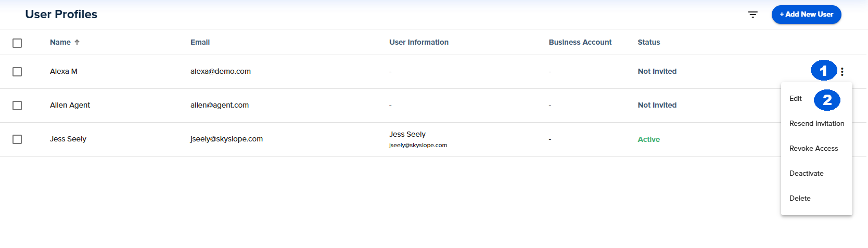Toggle the select-all header checkbox
Image resolution: width=868 pixels, height=248 pixels.
[x=17, y=43]
